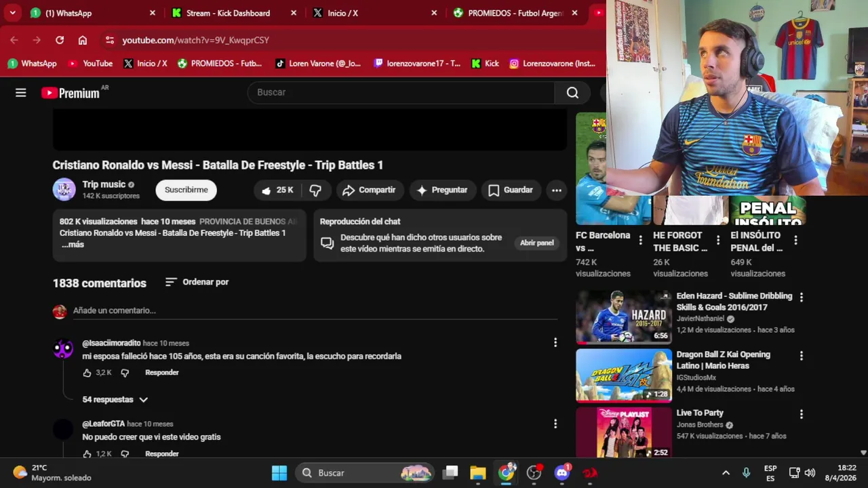
Task: Switch to the WhatsApp browser tab
Action: click(x=92, y=13)
